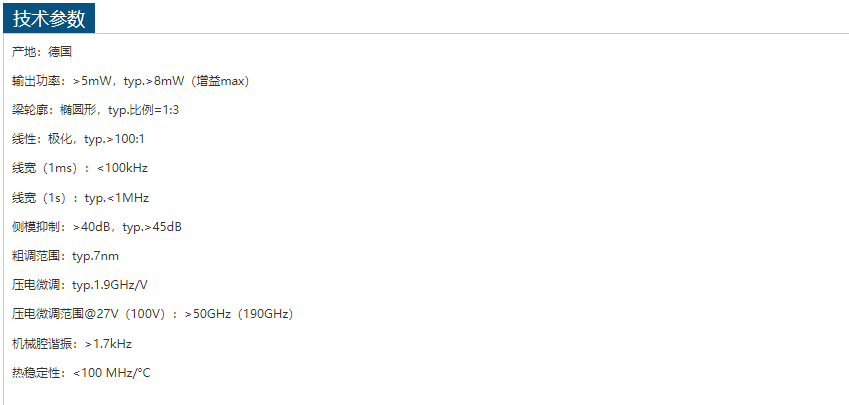Screen dimensions: 849x405
Task: Click the 粗调范围 typ.7nm line
Action: point(65,256)
